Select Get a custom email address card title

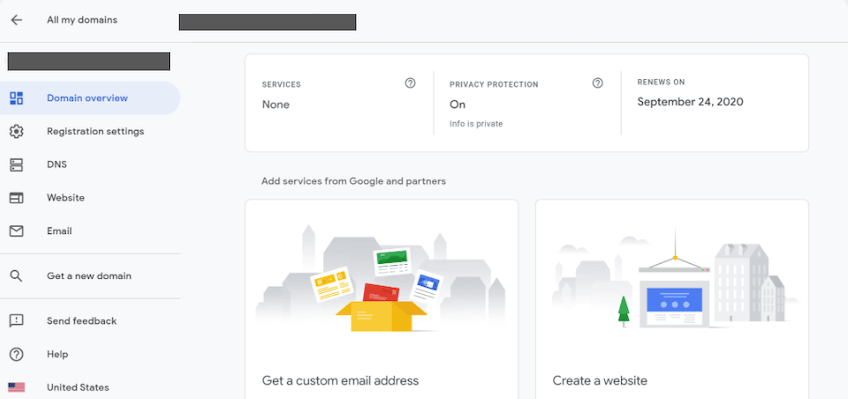click(340, 381)
